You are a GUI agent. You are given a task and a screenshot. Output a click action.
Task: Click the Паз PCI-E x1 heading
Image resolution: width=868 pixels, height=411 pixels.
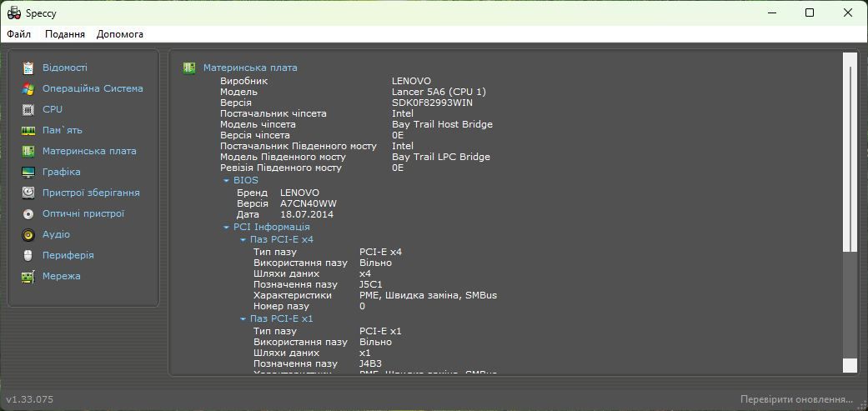282,318
